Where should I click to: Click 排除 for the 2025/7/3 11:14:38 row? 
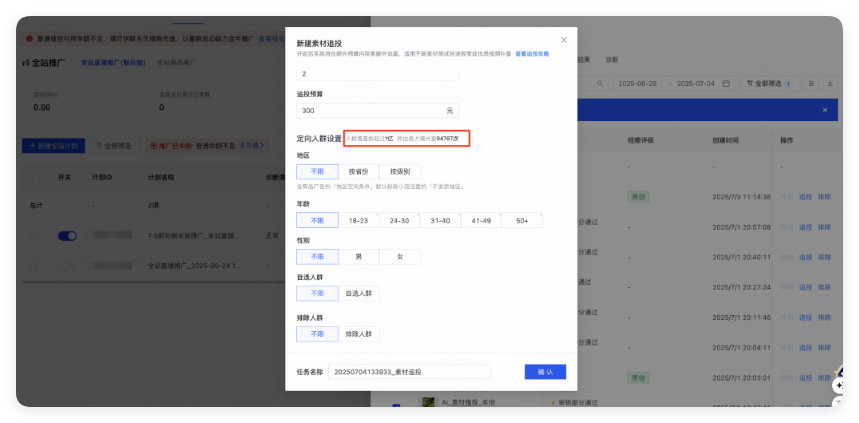824,197
